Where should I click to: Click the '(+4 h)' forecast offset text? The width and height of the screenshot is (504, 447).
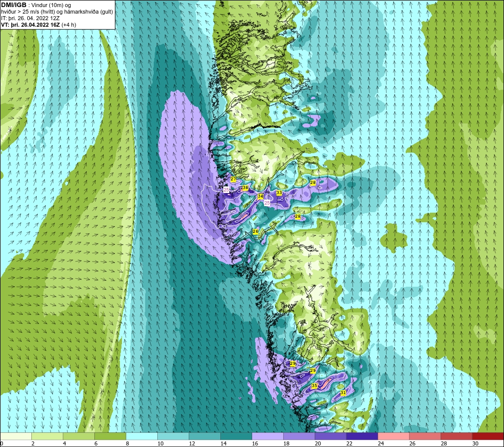click(x=69, y=25)
